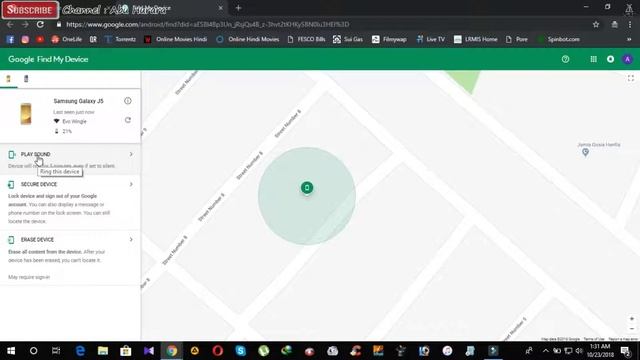
Task: Toggle fullscreen map view
Action: [x=631, y=78]
